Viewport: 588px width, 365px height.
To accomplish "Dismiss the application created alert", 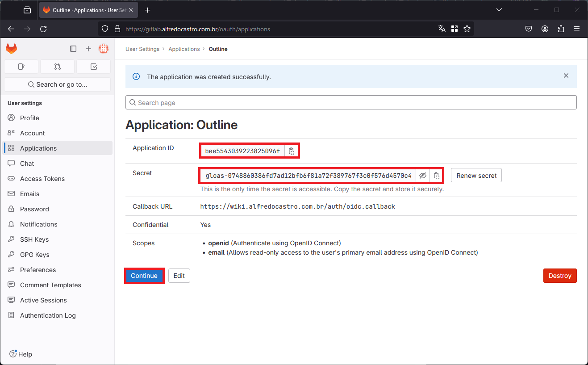I will point(566,76).
